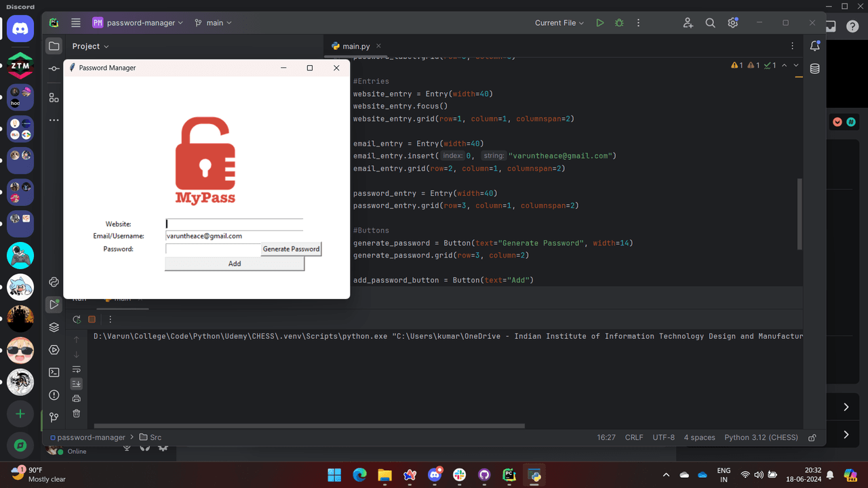This screenshot has height=488, width=868.
Task: Open the Python Console tool window
Action: pos(54,282)
